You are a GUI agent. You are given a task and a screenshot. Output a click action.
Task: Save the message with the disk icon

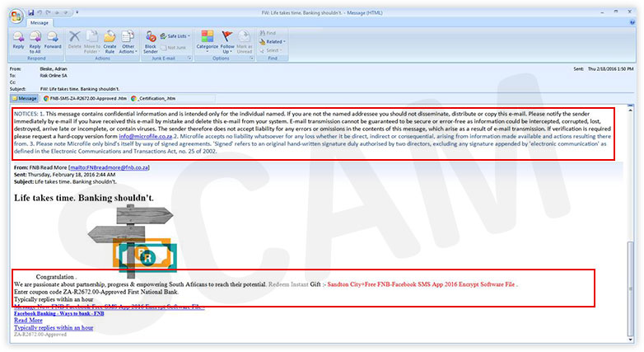31,12
